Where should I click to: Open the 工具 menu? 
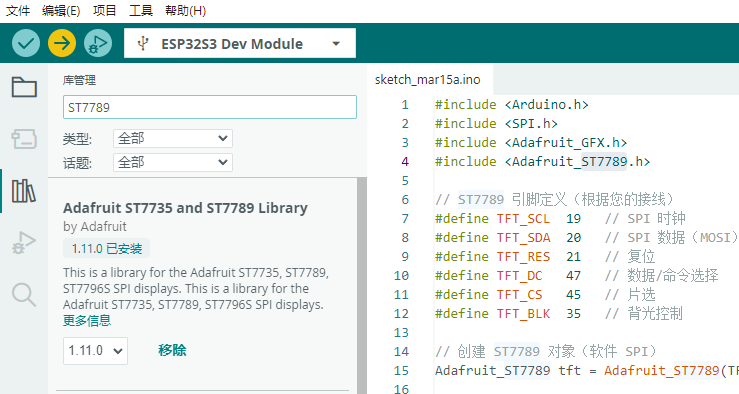pyautogui.click(x=141, y=10)
